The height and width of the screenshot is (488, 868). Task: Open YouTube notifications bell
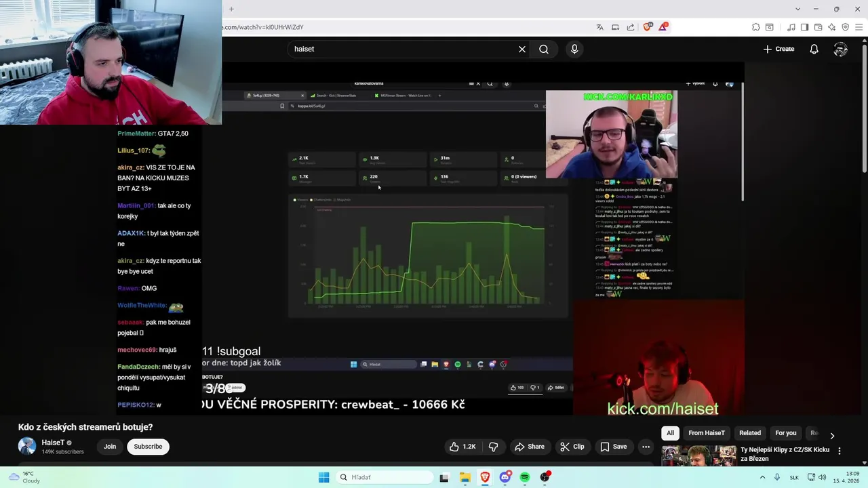point(814,49)
